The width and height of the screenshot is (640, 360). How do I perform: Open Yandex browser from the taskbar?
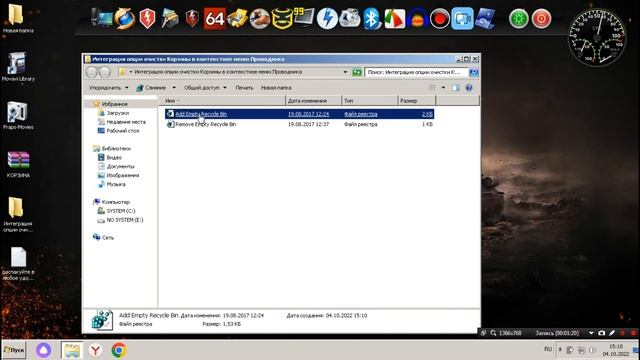point(95,350)
